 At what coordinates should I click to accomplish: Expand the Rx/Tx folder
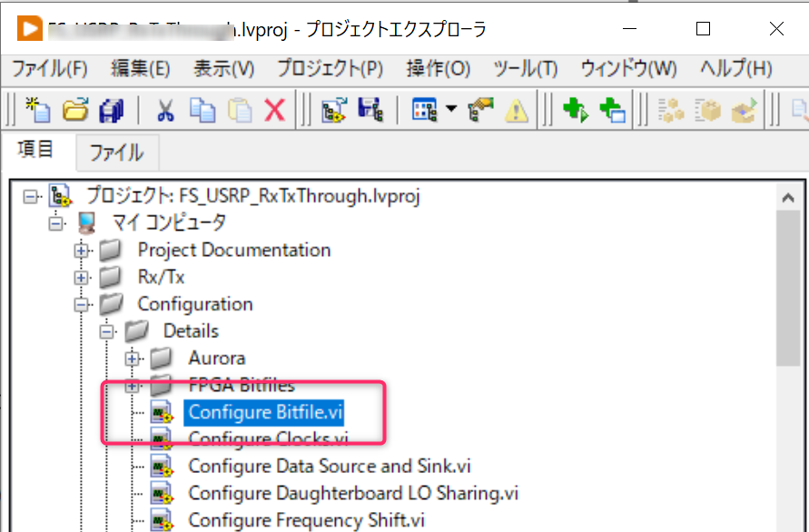(x=81, y=278)
